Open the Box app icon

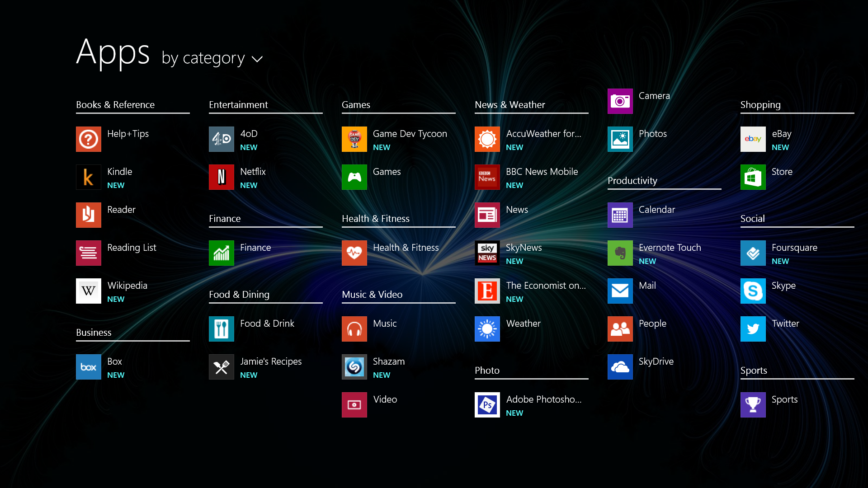coord(89,367)
